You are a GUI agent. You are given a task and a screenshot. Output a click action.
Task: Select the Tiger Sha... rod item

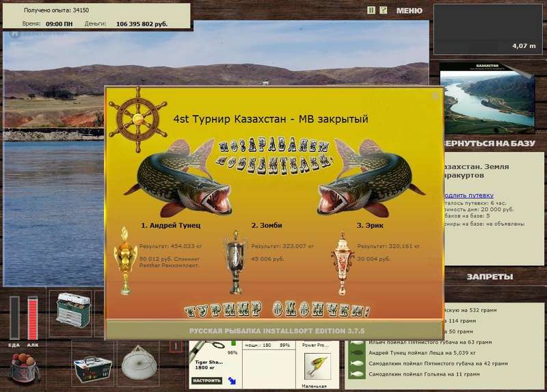(x=209, y=365)
